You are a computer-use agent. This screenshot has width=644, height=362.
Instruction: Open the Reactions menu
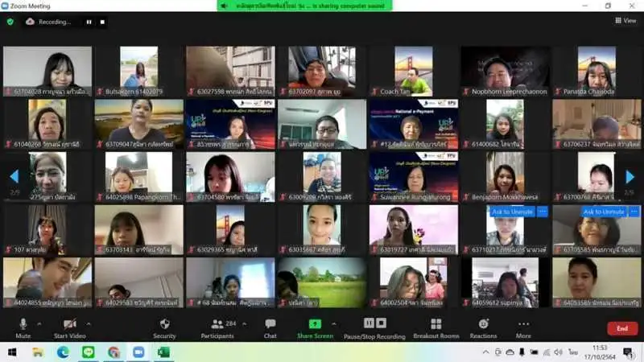483,327
